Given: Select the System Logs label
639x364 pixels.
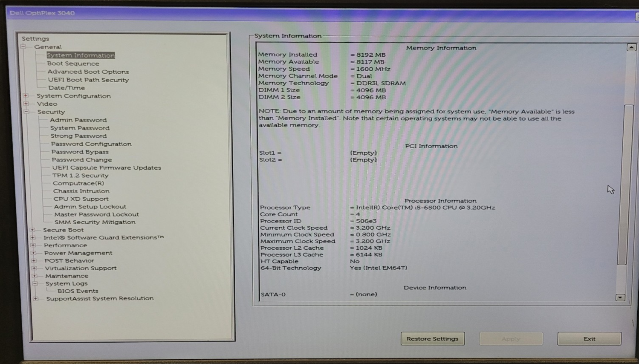Looking at the screenshot, I should tap(67, 283).
